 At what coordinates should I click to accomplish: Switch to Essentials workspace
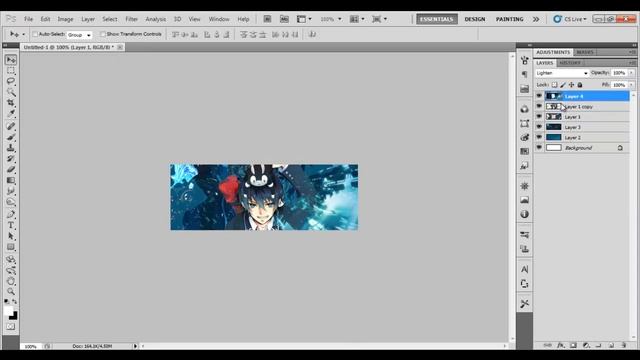tap(437, 19)
